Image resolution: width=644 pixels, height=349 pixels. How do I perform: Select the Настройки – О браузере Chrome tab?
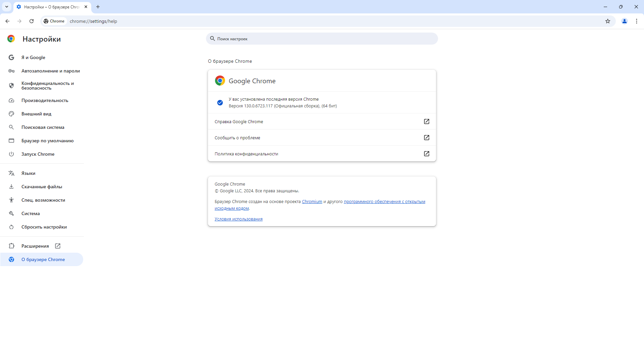[52, 7]
